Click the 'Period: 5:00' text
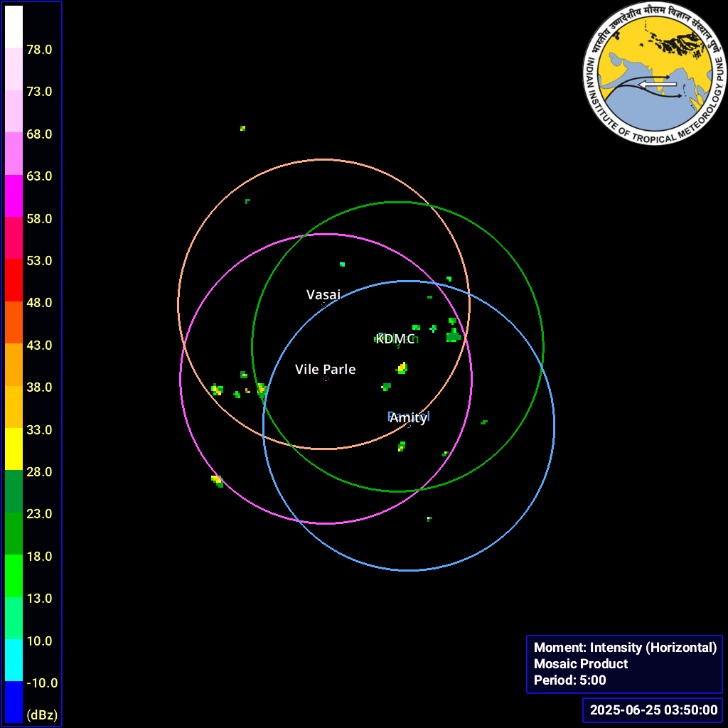This screenshot has height=728, width=728. point(569,680)
